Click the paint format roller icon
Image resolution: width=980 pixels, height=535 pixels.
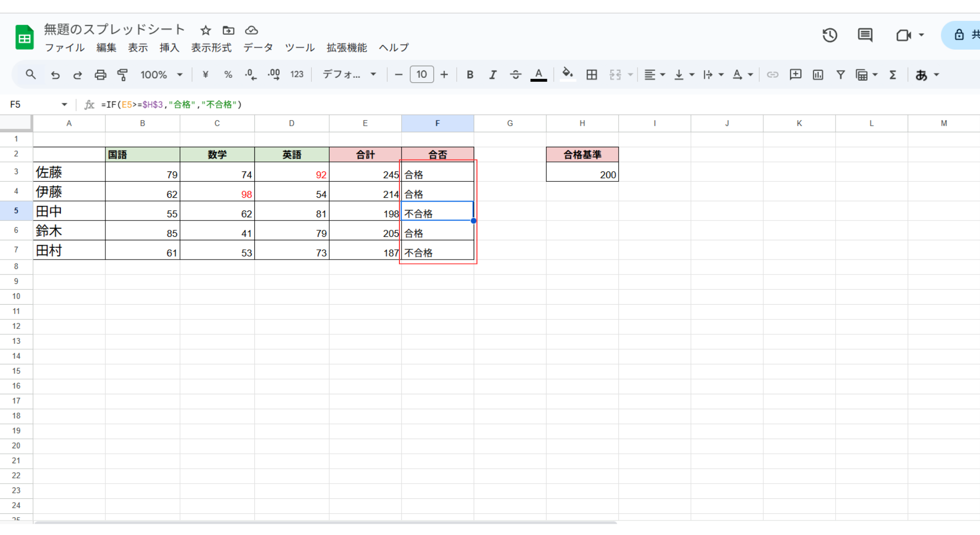pyautogui.click(x=122, y=75)
